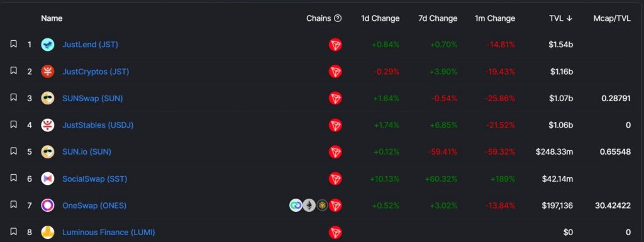Click the Binance chain icon for OneSwap
The width and height of the screenshot is (644, 242).
click(323, 206)
